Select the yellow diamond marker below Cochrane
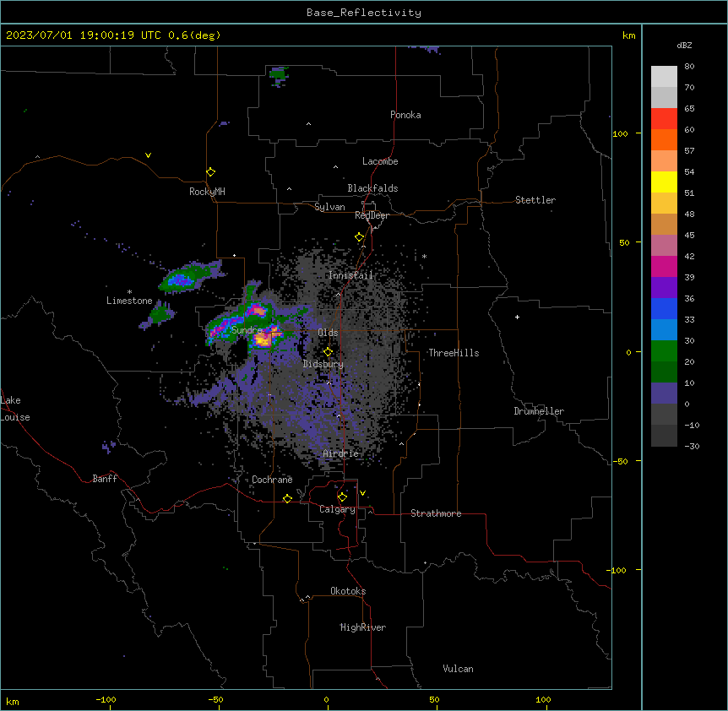Viewport: 728px width, 711px height. pos(287,498)
